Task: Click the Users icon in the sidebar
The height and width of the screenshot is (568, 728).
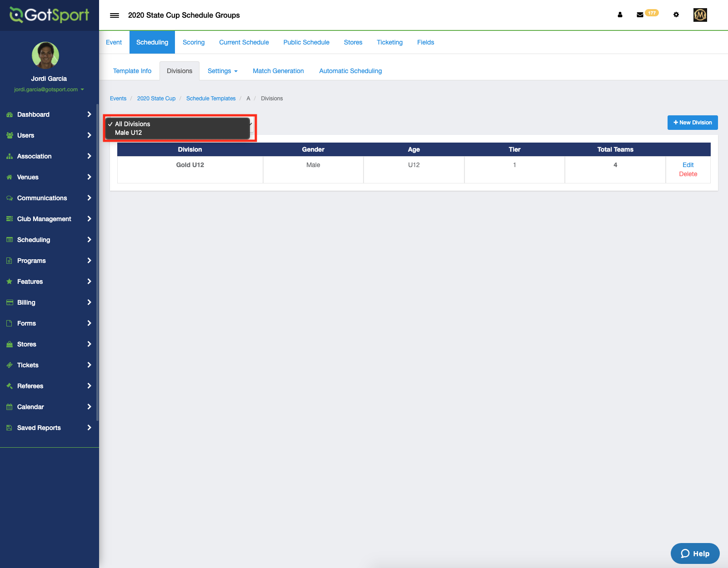Action: [10, 135]
